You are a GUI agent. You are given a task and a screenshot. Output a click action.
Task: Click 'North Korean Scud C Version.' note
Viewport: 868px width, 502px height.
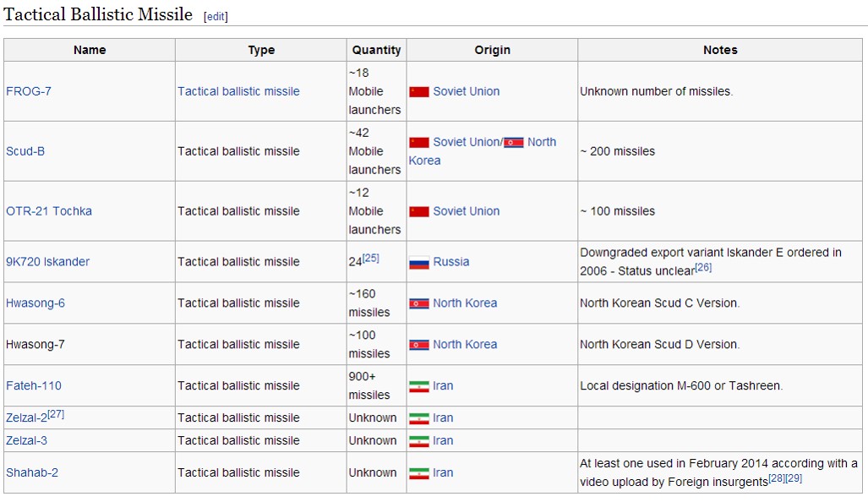pyautogui.click(x=660, y=303)
